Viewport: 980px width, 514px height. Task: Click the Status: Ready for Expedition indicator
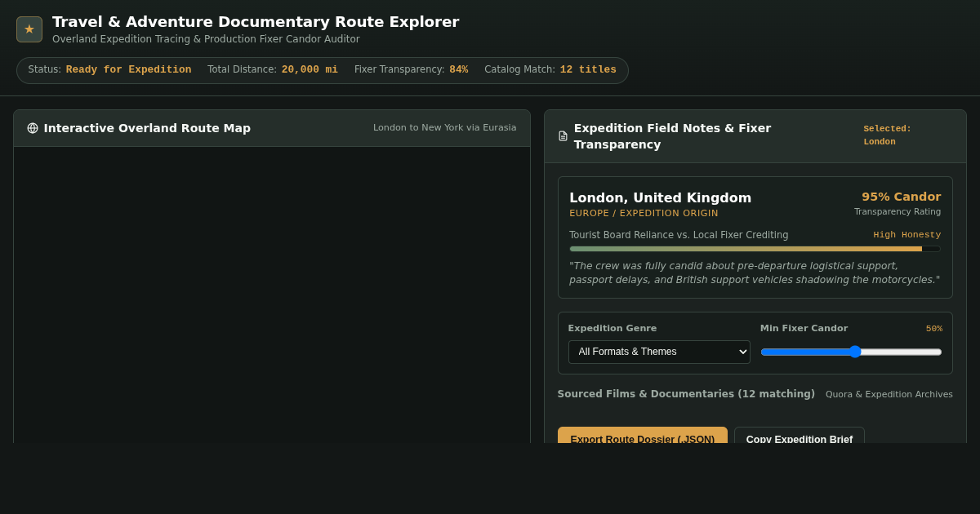point(109,70)
